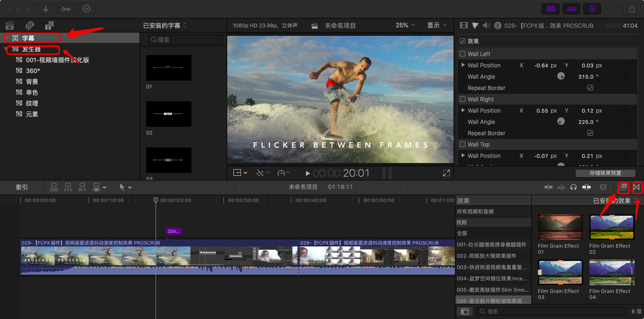
Task: Show transitions browser bowtie icon
Action: [637, 187]
